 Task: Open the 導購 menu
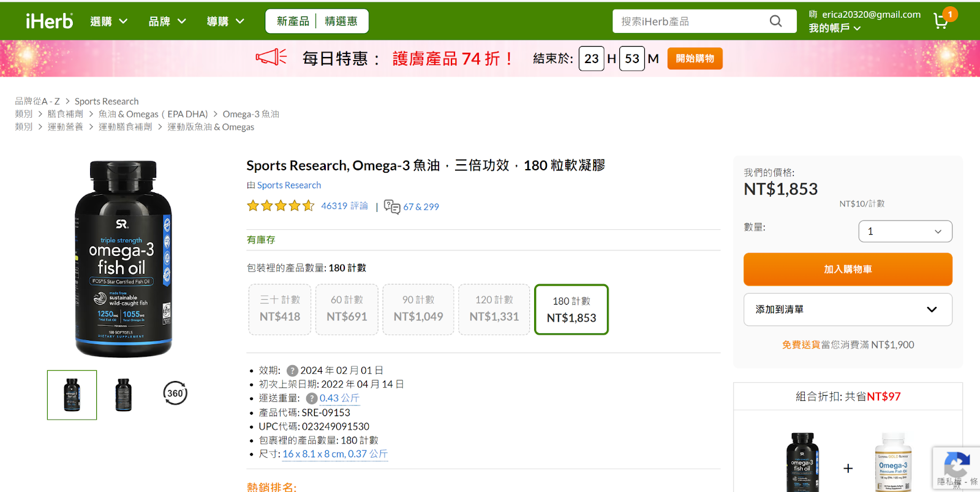coord(225,21)
